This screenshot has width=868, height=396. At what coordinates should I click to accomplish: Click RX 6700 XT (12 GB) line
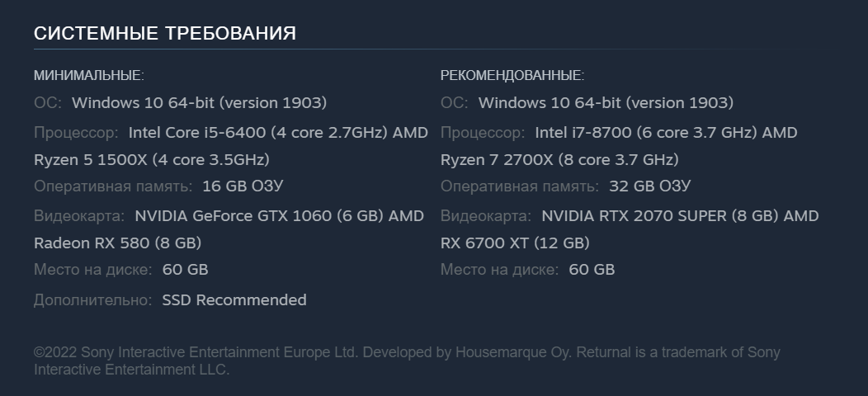coord(515,243)
